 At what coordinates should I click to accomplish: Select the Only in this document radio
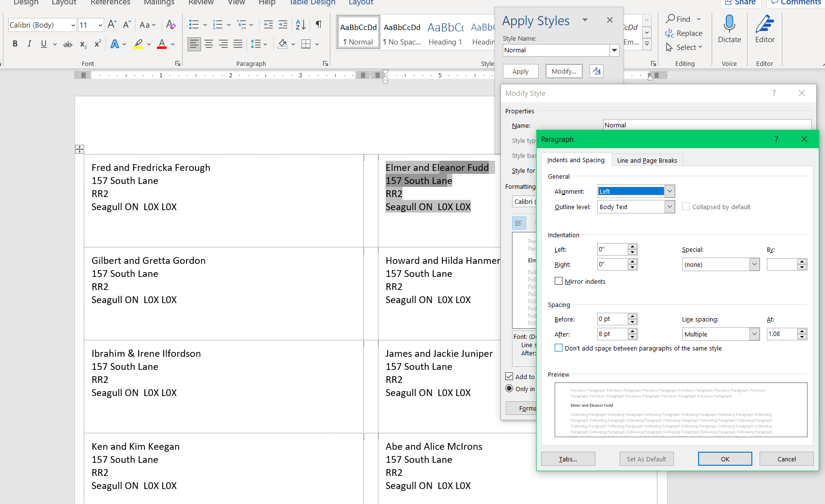pyautogui.click(x=509, y=388)
